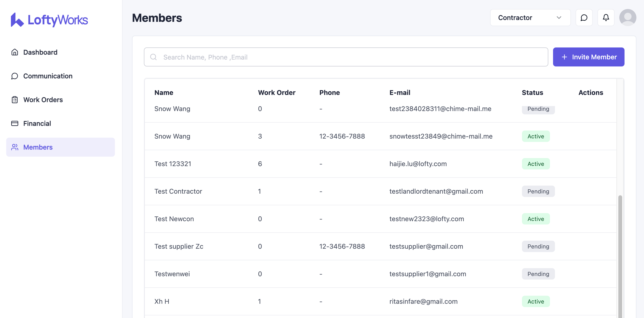Click the Members people icon
Viewport: 644px width, 318px height.
click(x=15, y=147)
